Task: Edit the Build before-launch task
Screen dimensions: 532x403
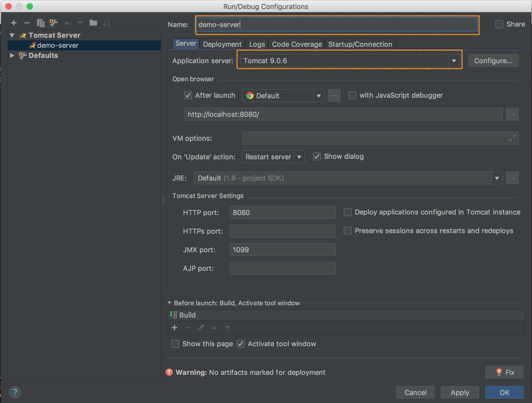Action: (x=201, y=328)
